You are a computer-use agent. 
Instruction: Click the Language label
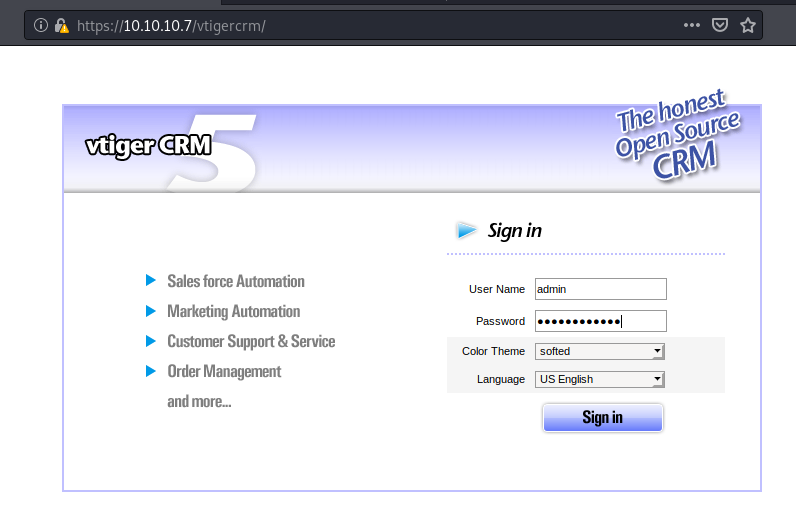pos(501,379)
